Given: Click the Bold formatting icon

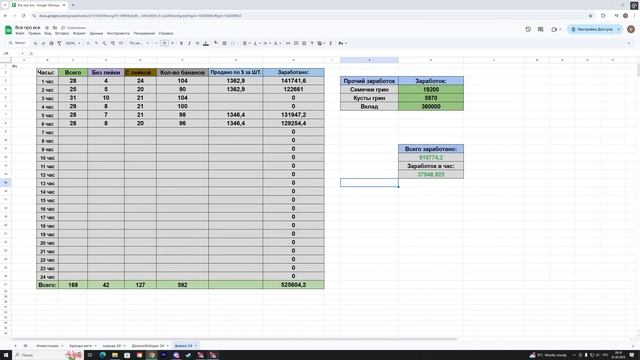Looking at the screenshot, I should 181,43.
